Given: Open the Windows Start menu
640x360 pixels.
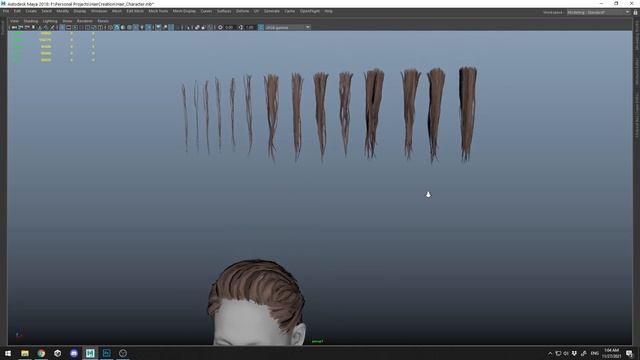Looking at the screenshot, I should (x=8, y=353).
